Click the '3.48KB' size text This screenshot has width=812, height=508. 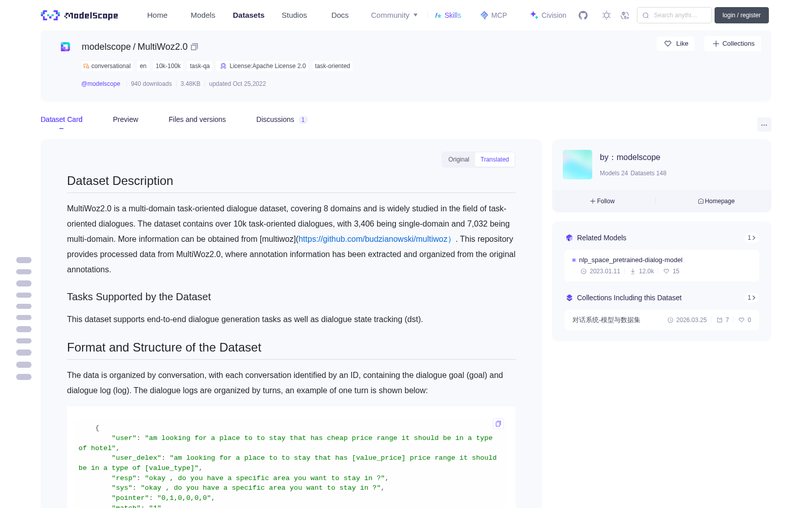pos(190,84)
